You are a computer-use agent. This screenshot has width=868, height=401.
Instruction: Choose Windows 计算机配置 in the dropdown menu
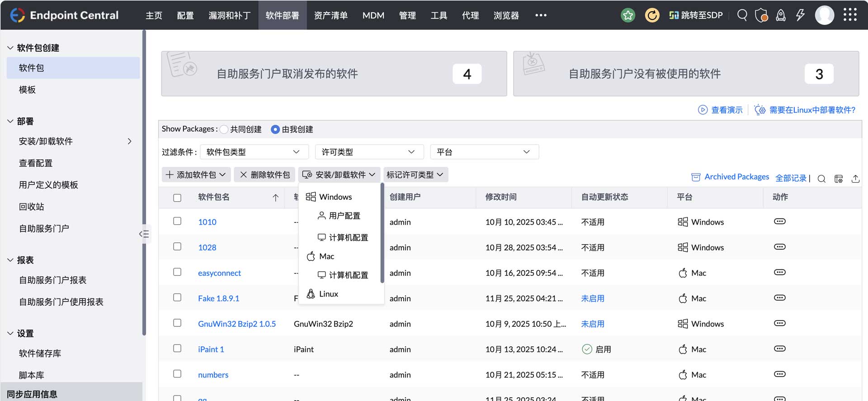[343, 237]
